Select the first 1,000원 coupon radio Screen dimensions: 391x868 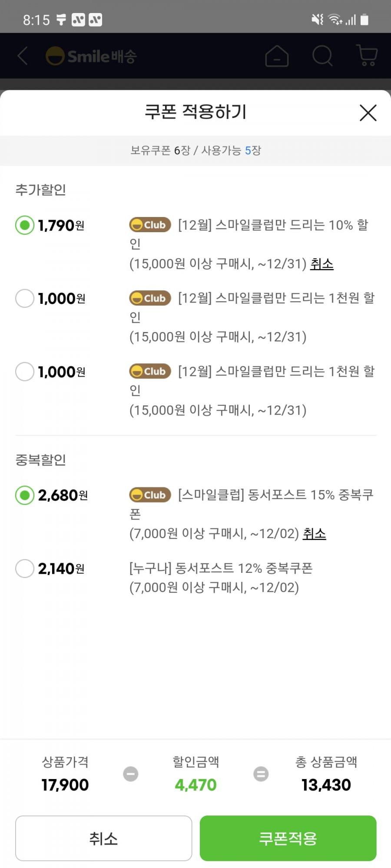click(25, 298)
